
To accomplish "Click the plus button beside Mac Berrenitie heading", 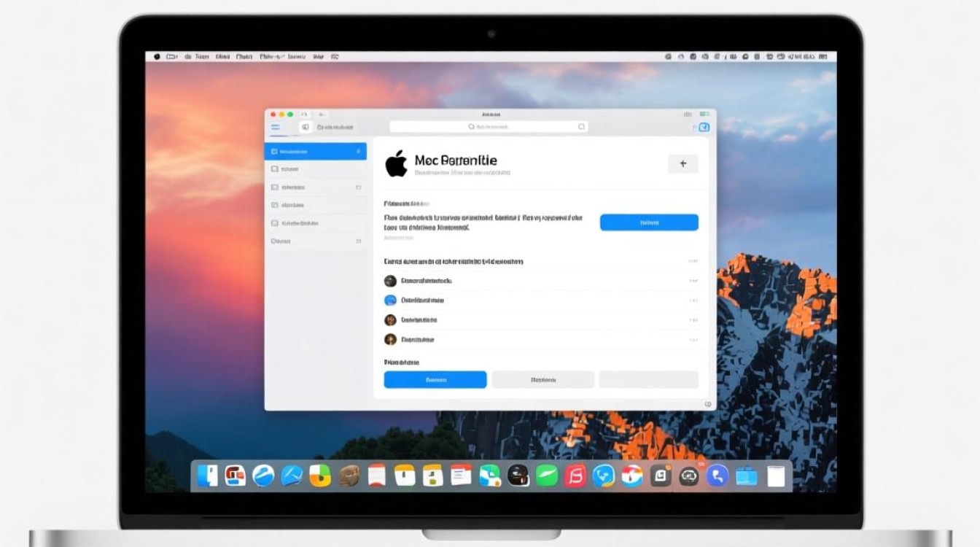I will [x=683, y=164].
